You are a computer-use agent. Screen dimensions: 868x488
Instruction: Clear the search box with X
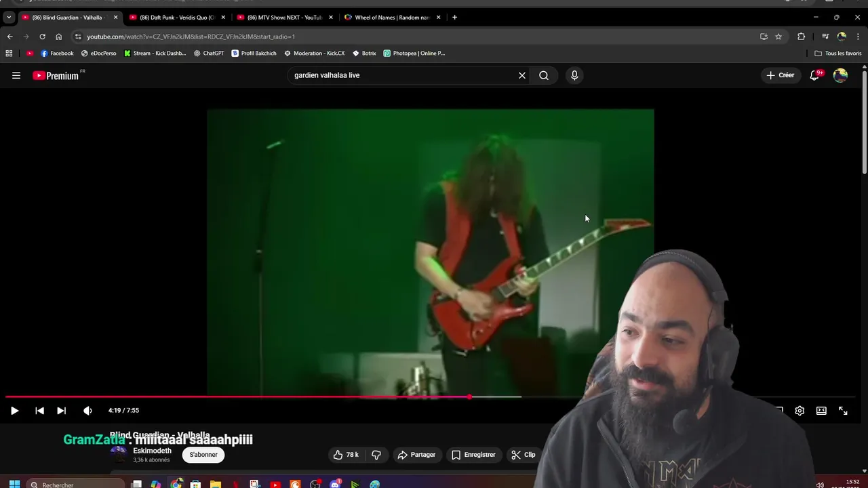(522, 75)
